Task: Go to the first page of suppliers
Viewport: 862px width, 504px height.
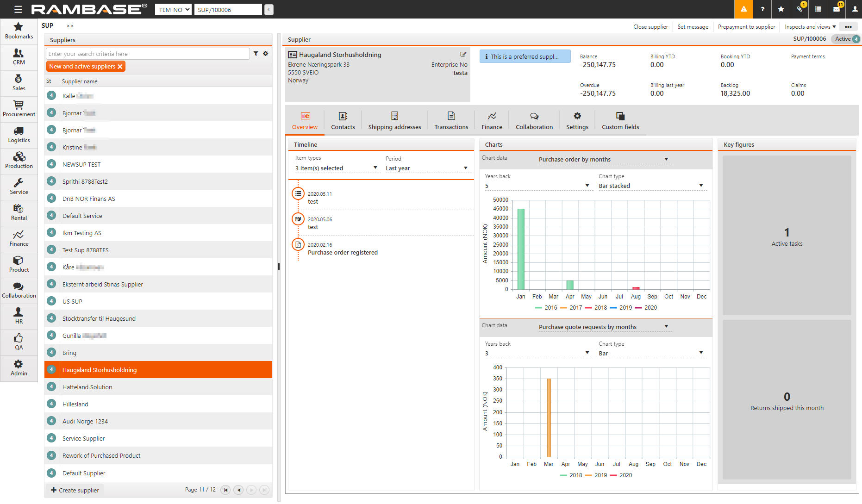Action: pos(225,490)
